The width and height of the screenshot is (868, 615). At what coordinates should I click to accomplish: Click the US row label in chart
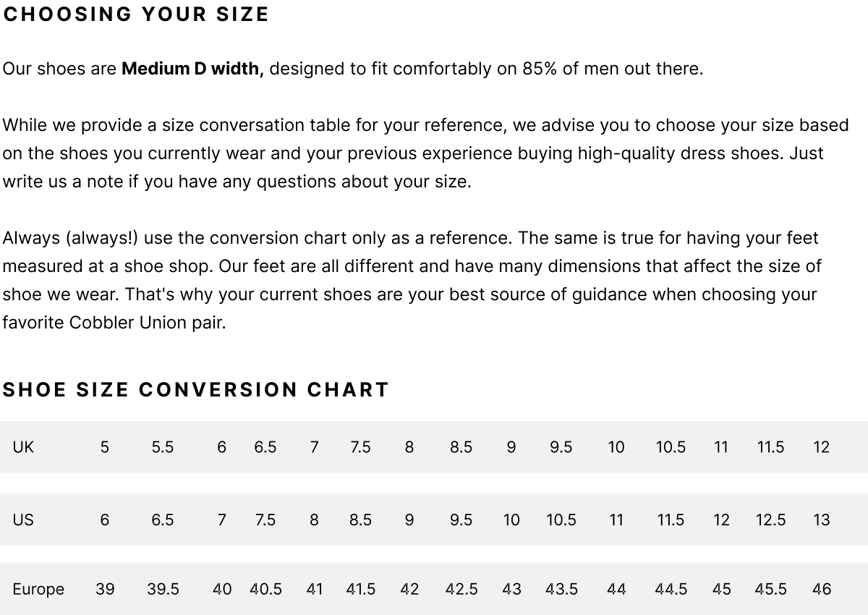[x=23, y=519]
